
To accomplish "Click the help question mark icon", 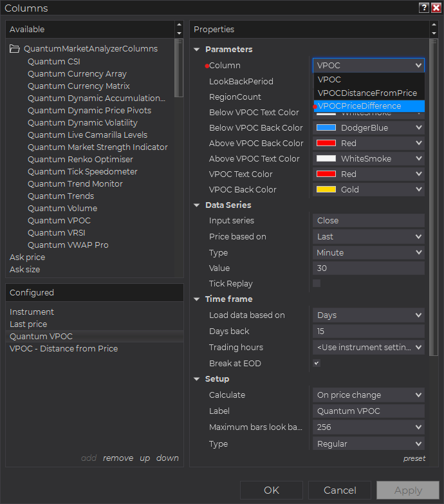I will click(x=424, y=8).
